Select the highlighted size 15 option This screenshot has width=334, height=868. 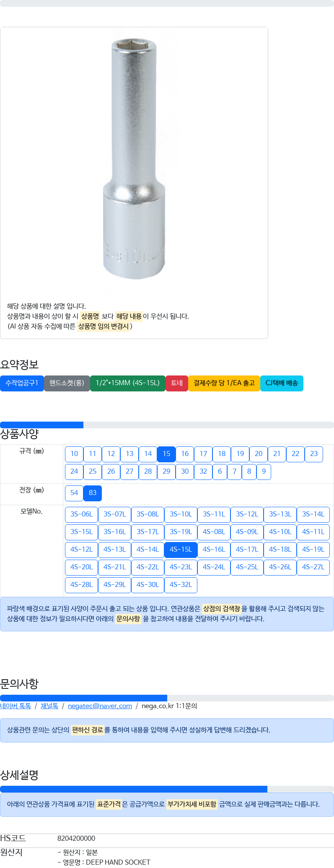click(x=166, y=454)
